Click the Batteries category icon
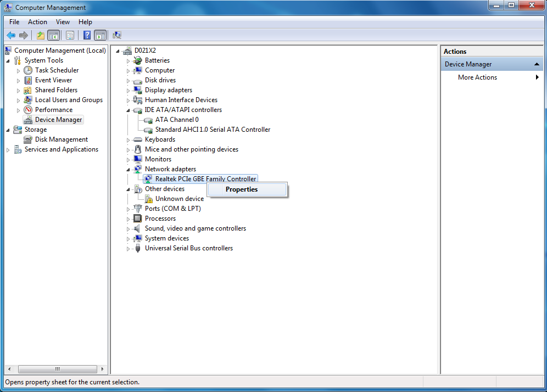Image resolution: width=547 pixels, height=392 pixels. click(138, 60)
